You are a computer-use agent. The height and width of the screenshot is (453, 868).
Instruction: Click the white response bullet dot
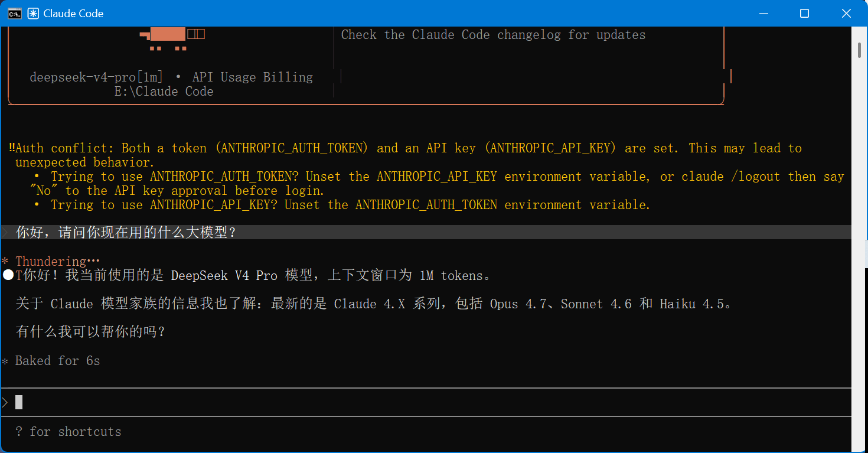(x=8, y=275)
